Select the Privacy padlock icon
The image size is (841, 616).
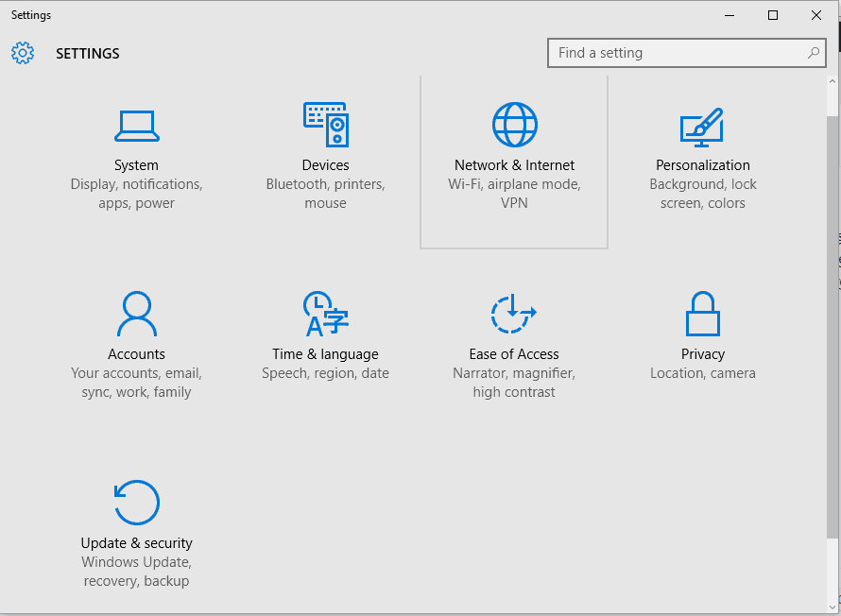[x=703, y=314]
